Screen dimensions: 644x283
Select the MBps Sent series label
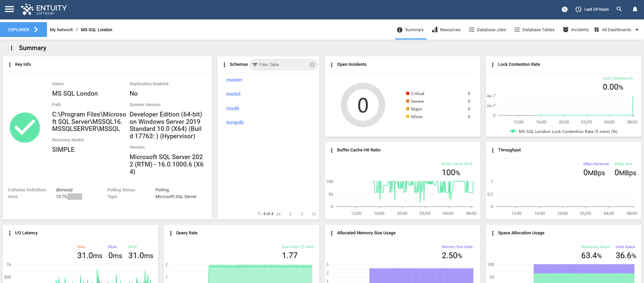click(x=623, y=164)
